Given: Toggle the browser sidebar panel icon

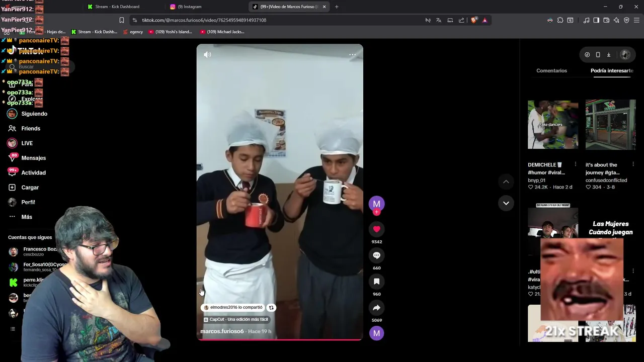Looking at the screenshot, I should pos(596,20).
